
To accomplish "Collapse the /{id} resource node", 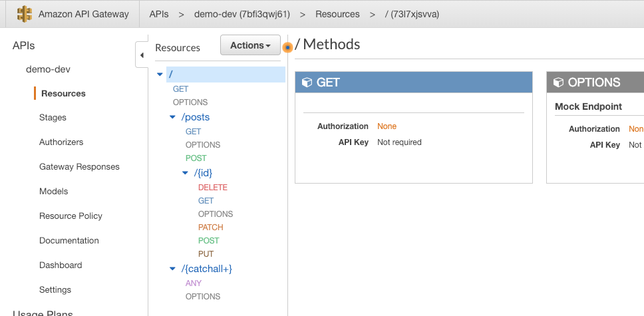I will [185, 173].
